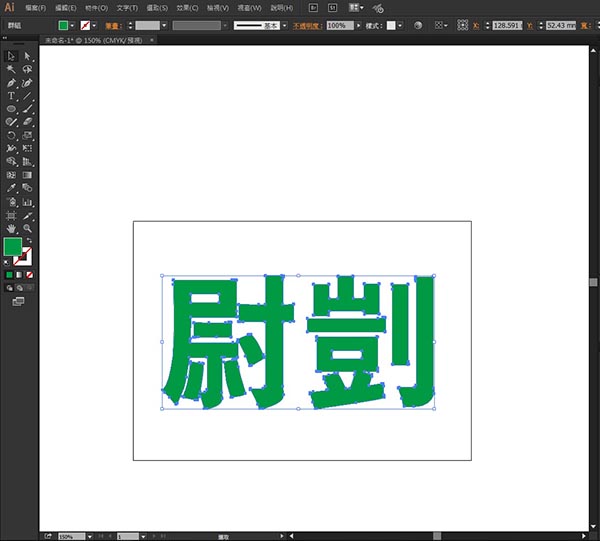Open the zoom level dropdown at bottom

coord(81,536)
